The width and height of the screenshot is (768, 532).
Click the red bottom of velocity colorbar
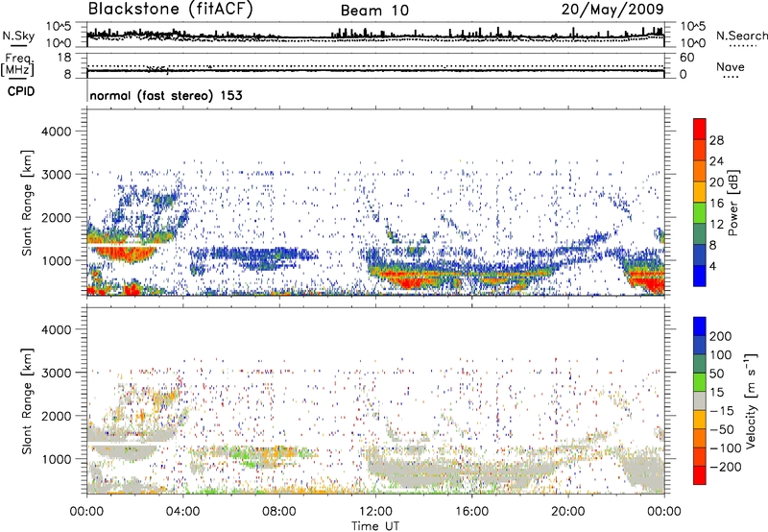[x=700, y=476]
